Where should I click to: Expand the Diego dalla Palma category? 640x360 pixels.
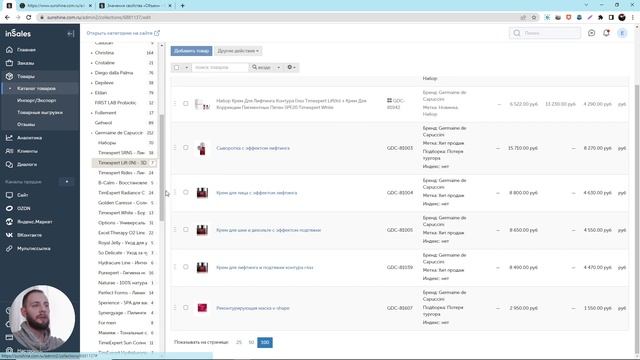91,73
